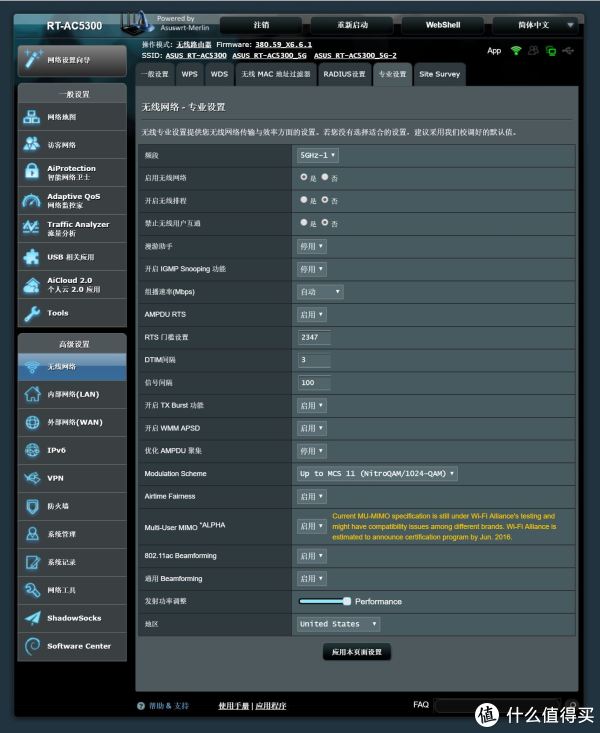Open the VPN icon in sidebar
Image resolution: width=600 pixels, height=733 pixels.
click(31, 478)
